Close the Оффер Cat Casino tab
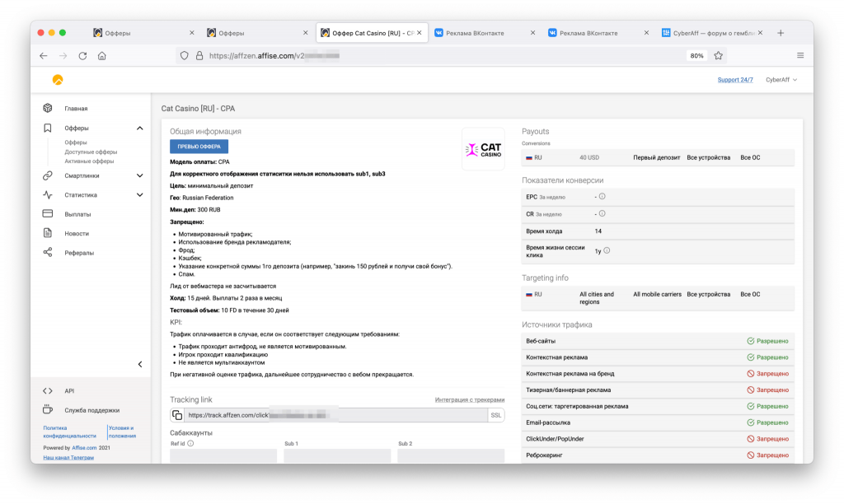The height and width of the screenshot is (504, 844). tap(420, 33)
